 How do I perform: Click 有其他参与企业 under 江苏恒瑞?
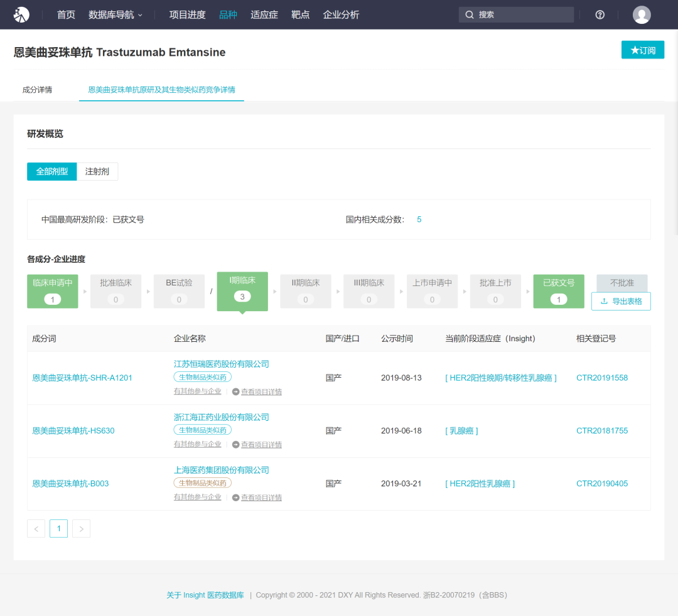click(198, 391)
